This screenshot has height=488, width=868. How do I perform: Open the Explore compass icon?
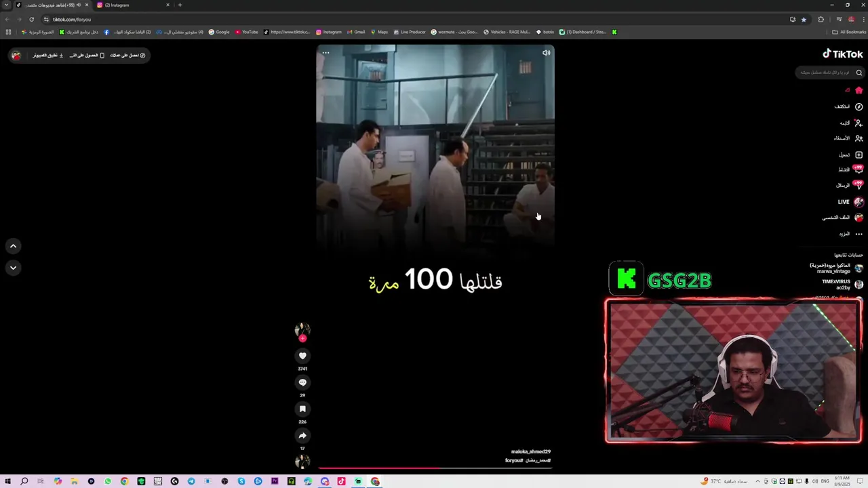pyautogui.click(x=859, y=106)
